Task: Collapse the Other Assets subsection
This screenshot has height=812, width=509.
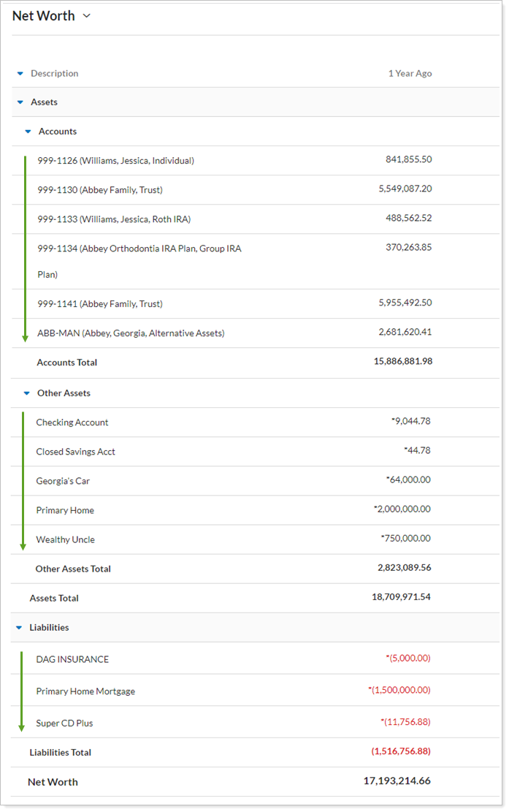Action: pos(27,393)
